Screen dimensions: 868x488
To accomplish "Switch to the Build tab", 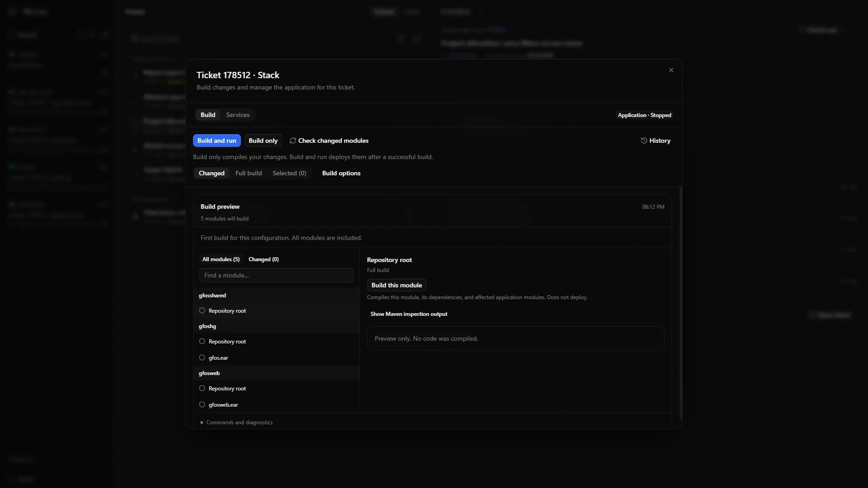I will pyautogui.click(x=208, y=115).
